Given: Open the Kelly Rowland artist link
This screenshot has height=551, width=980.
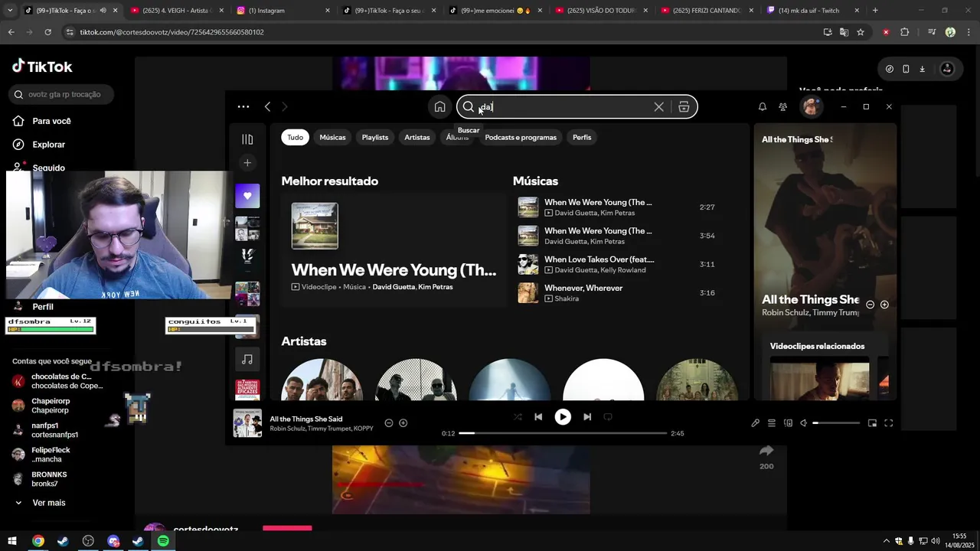Looking at the screenshot, I should point(623,270).
